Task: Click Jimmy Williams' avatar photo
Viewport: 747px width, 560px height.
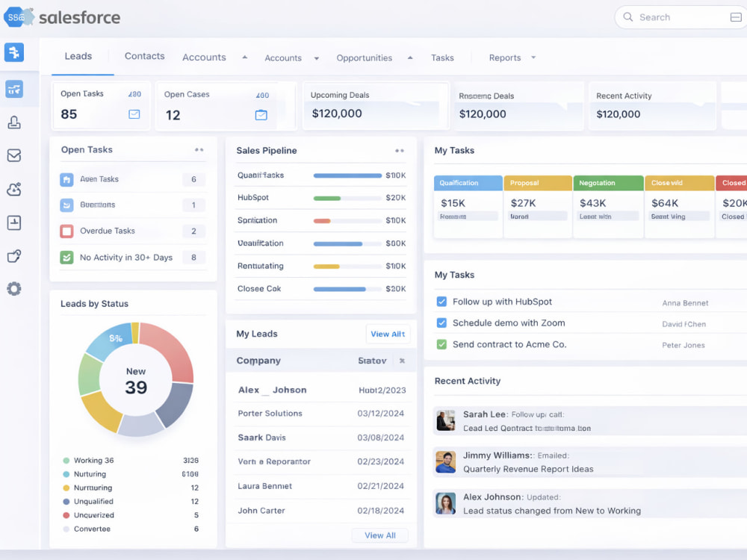Action: [446, 461]
